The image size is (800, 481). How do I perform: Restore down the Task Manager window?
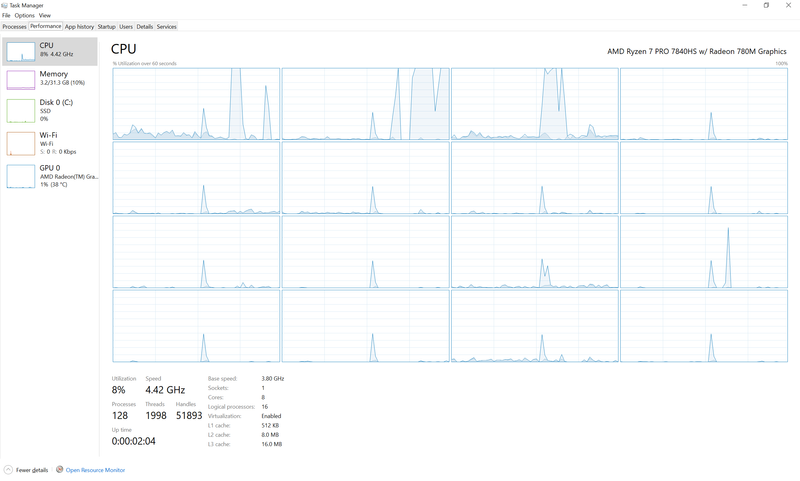(x=766, y=5)
